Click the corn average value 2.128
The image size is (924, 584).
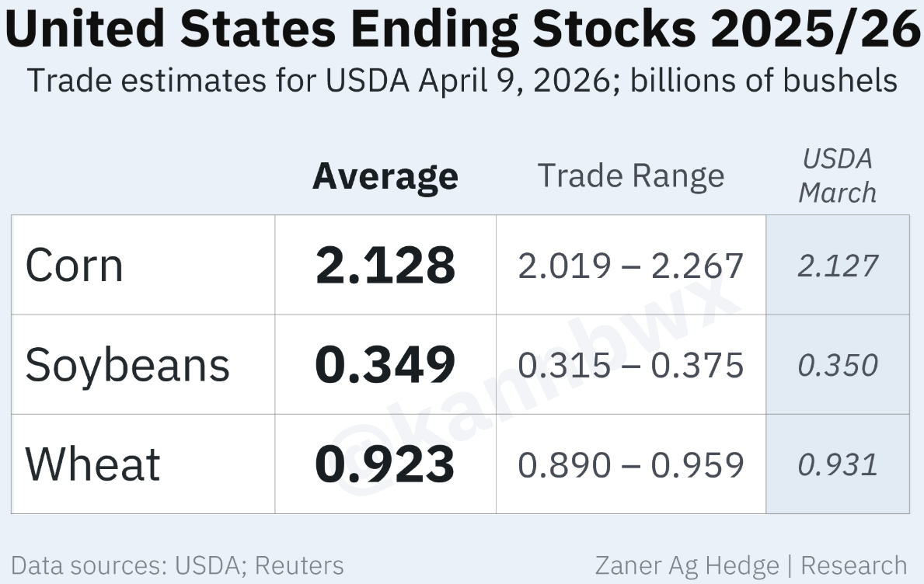pos(385,266)
